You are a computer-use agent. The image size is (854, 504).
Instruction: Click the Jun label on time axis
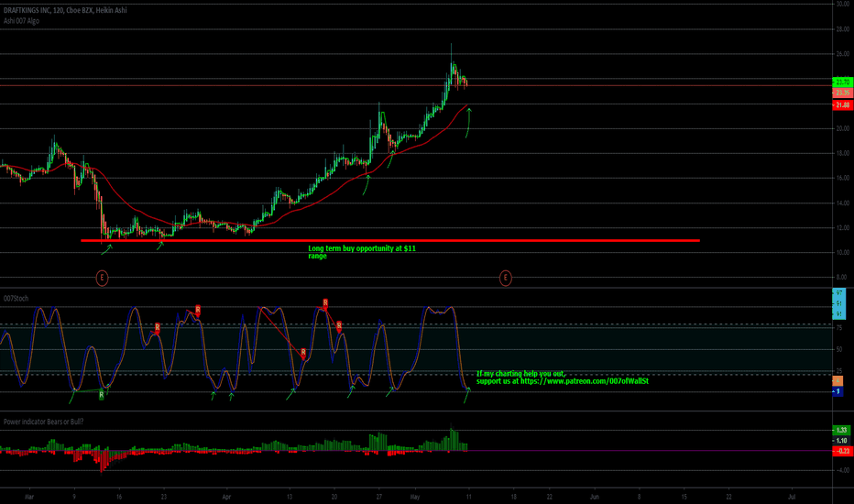point(594,497)
